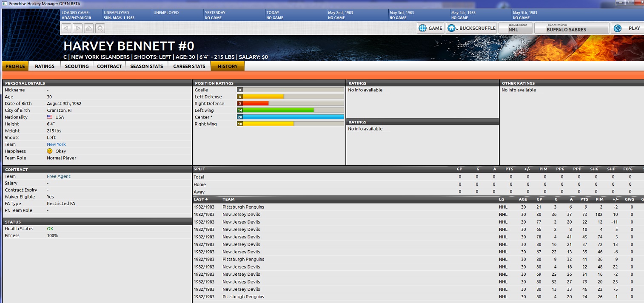Go to the History tab
Viewport: 644px width, 303px height.
[x=228, y=66]
